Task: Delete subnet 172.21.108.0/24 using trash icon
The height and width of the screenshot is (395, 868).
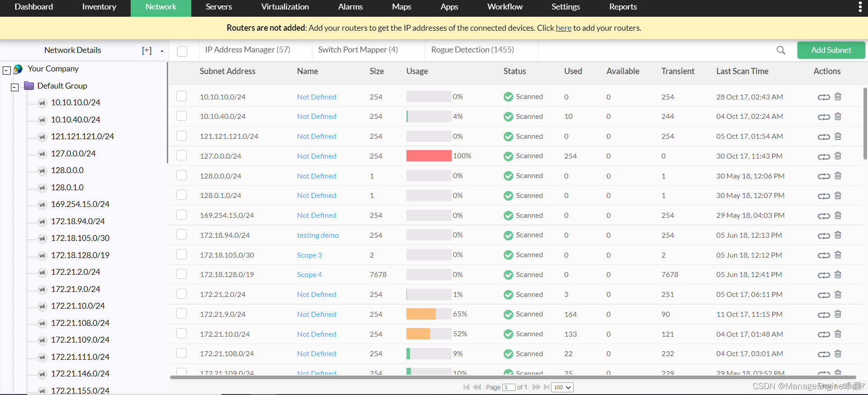Action: pos(838,354)
